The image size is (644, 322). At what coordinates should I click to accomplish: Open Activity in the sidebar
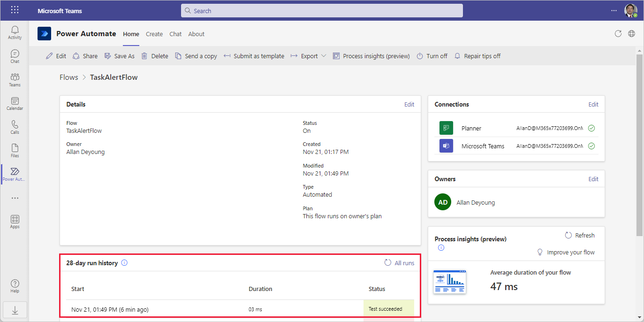[x=15, y=32]
